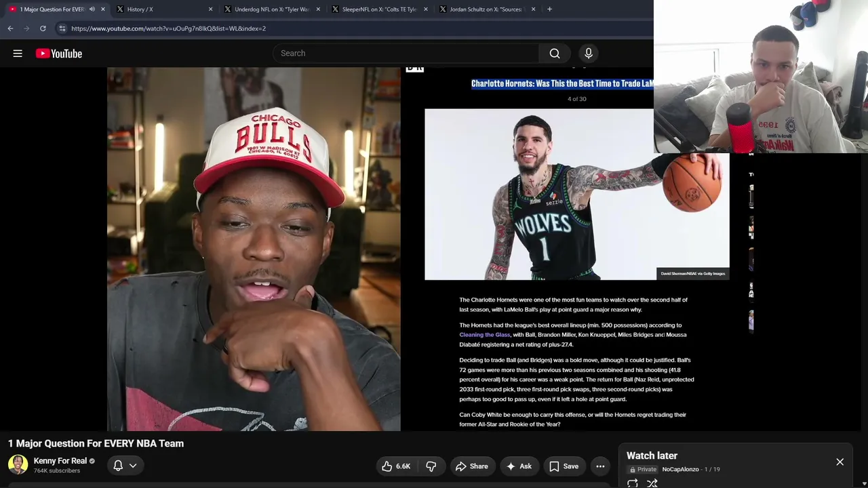Mute the audio on the YouTube tab
Image resolution: width=868 pixels, height=488 pixels.
click(92, 9)
